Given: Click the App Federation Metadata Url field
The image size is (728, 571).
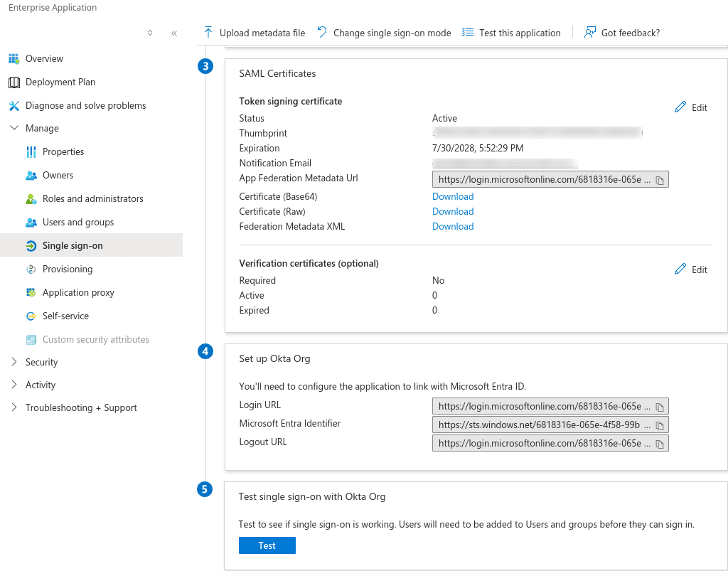Looking at the screenshot, I should [550, 180].
